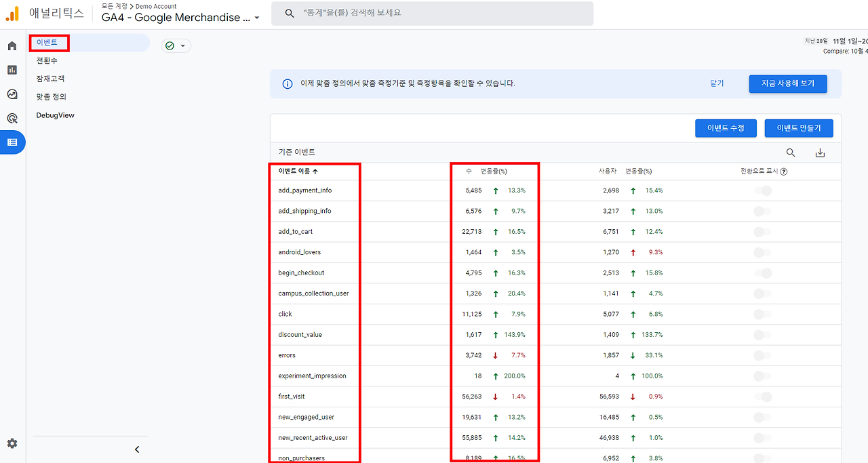Open the green status check dropdown

click(x=175, y=45)
